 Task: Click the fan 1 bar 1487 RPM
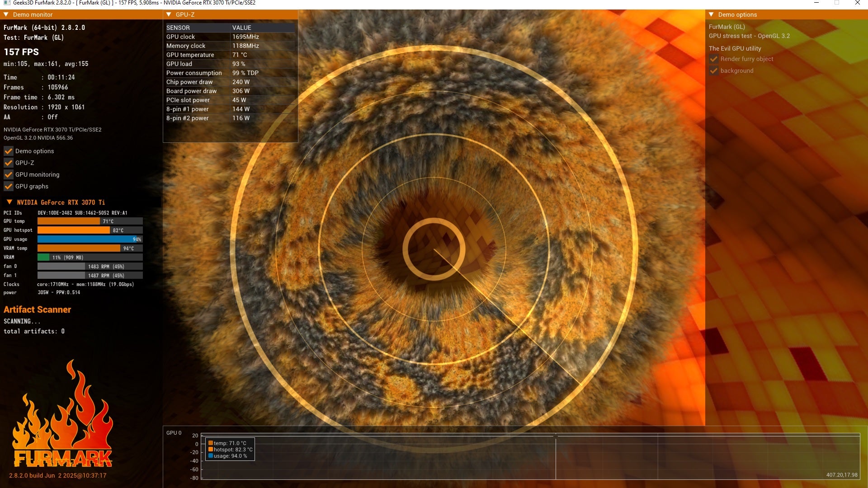tap(90, 275)
